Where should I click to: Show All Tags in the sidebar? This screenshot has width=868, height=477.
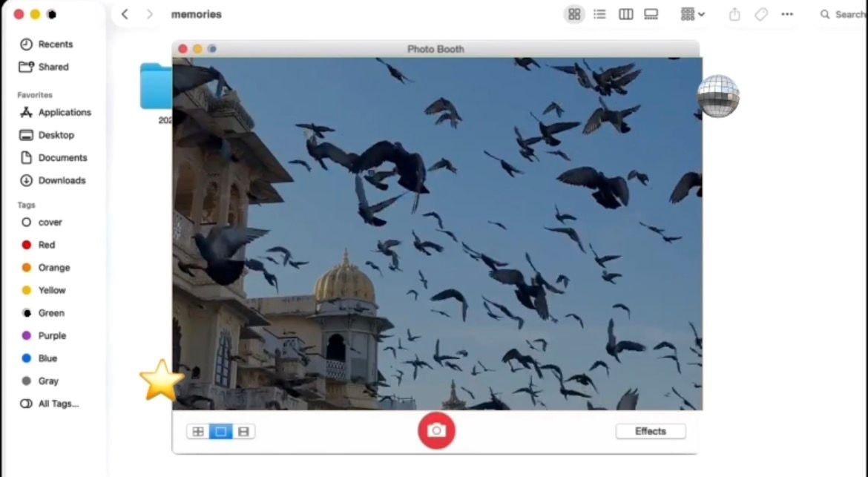coord(58,404)
